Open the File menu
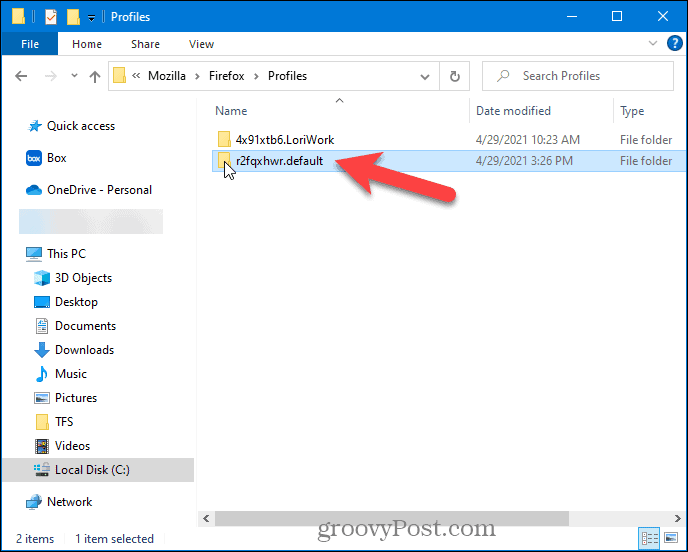This screenshot has height=552, width=688. [30, 44]
